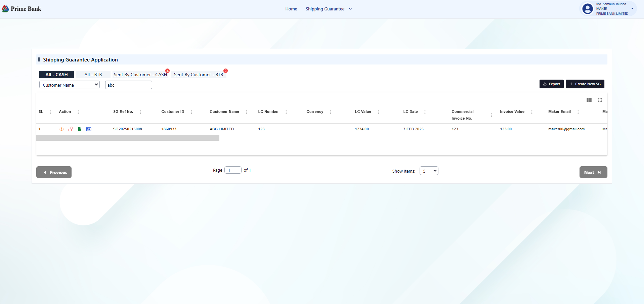The height and width of the screenshot is (304, 644).
Task: Open Maker Email column options menu
Action: [x=578, y=112]
